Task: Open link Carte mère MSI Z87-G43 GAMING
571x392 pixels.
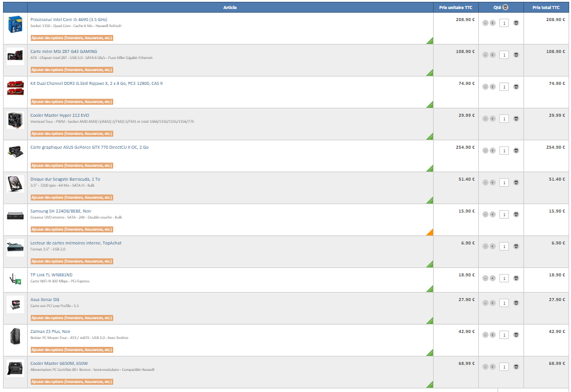Action: point(64,52)
